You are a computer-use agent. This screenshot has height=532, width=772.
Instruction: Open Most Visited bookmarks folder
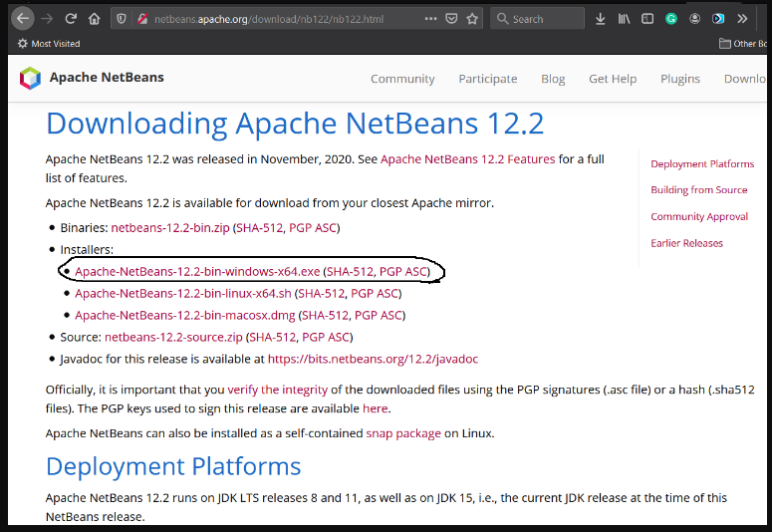click(x=48, y=44)
